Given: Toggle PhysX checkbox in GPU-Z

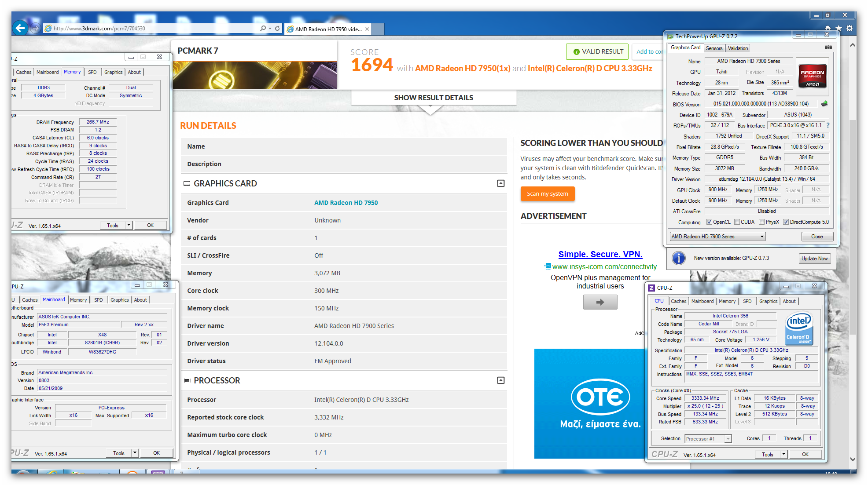Looking at the screenshot, I should [x=761, y=222].
